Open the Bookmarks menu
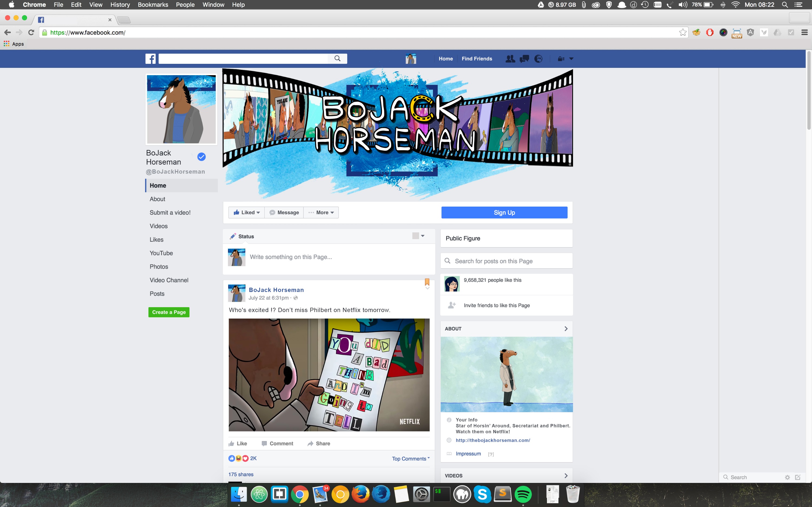The image size is (812, 507). click(x=153, y=5)
